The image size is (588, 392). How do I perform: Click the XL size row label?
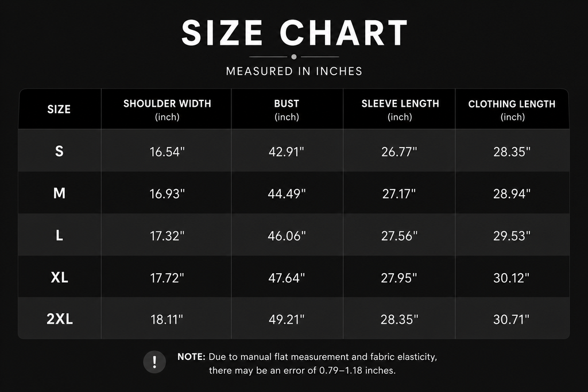[x=59, y=277]
